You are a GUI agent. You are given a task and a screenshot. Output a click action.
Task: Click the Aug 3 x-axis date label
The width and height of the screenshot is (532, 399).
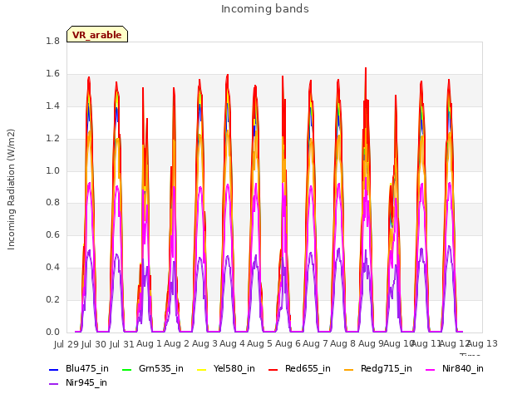[204, 343]
